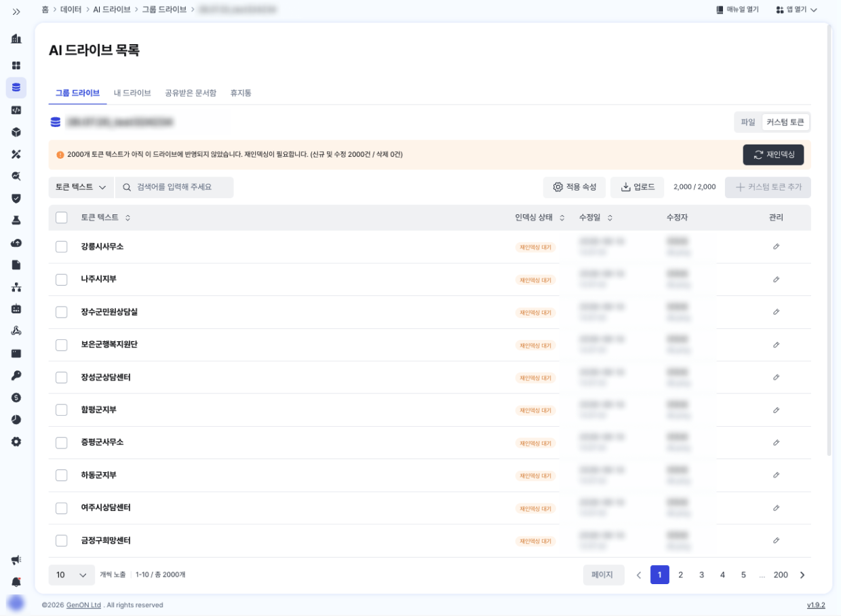Edit the 금정구희망센터 token with pencil icon
The width and height of the screenshot is (841, 616).
point(776,541)
